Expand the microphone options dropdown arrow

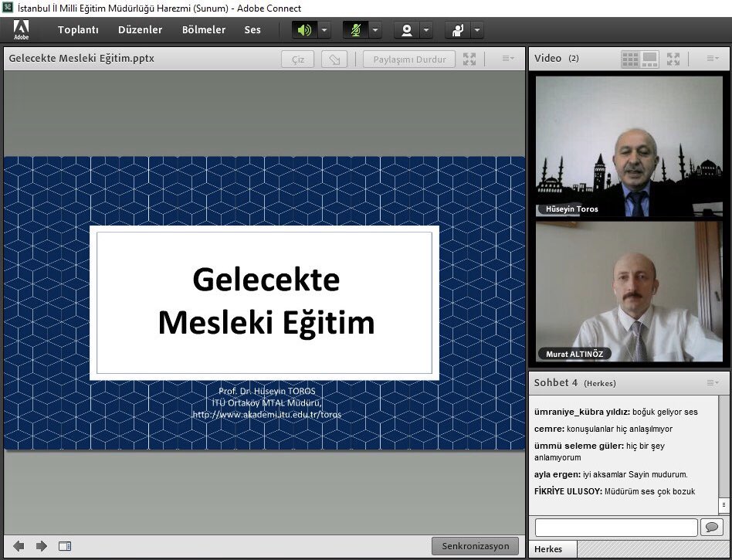point(375,30)
